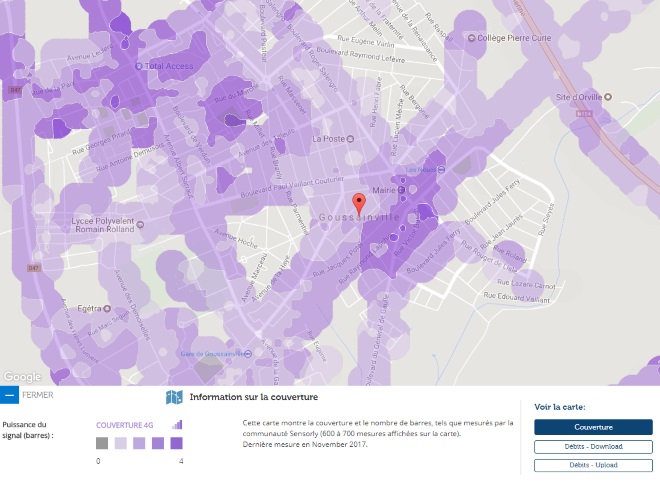The height and width of the screenshot is (486, 660).
Task: Switch to Débits - Download map
Action: tap(593, 447)
